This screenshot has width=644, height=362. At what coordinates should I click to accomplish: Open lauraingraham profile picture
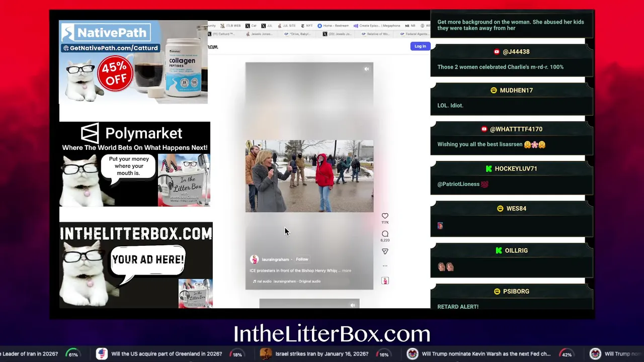pyautogui.click(x=254, y=259)
